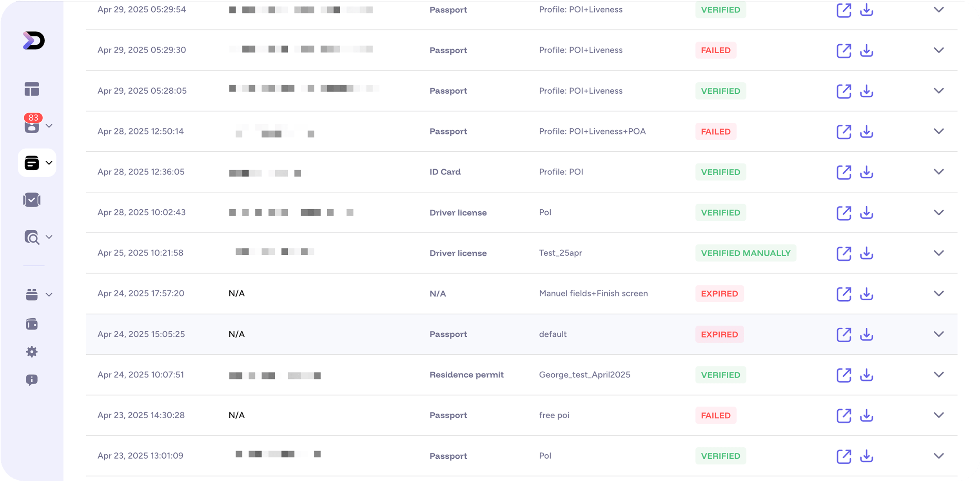
Task: Expand the team/calendar sidebar group chevron
Action: point(49,295)
